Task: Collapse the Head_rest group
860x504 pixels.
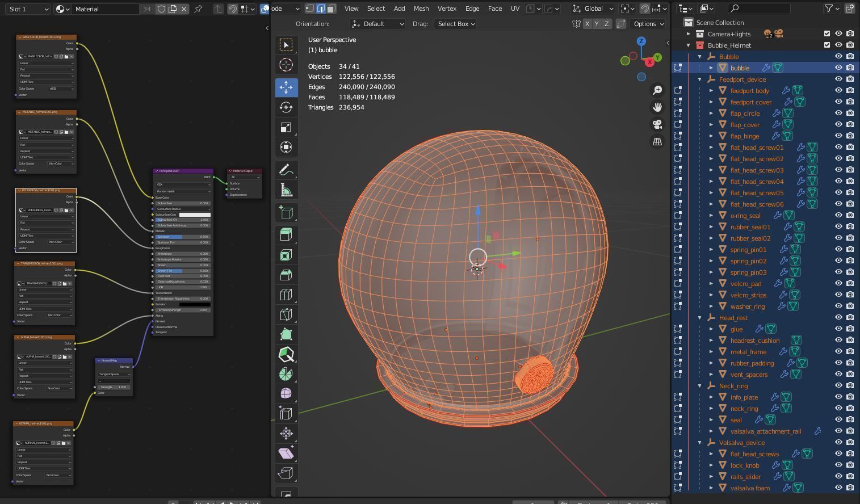Action: click(700, 317)
